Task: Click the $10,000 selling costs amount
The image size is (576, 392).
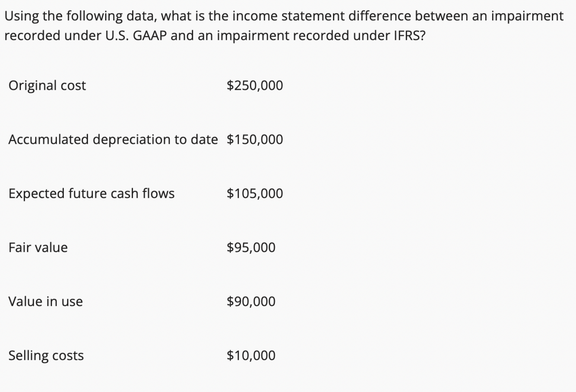Action: (x=251, y=355)
